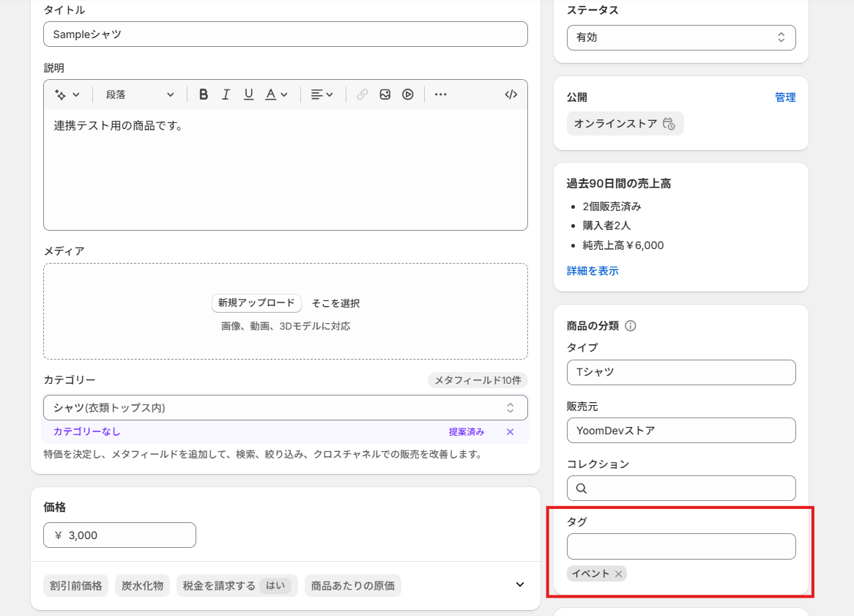The height and width of the screenshot is (616, 854).
Task: Remove the イベント tag
Action: [619, 574]
